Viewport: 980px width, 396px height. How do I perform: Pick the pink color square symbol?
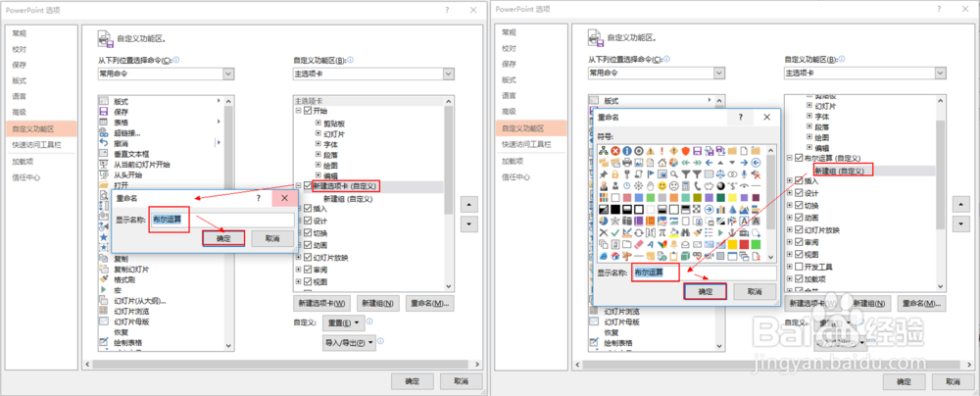point(627,198)
